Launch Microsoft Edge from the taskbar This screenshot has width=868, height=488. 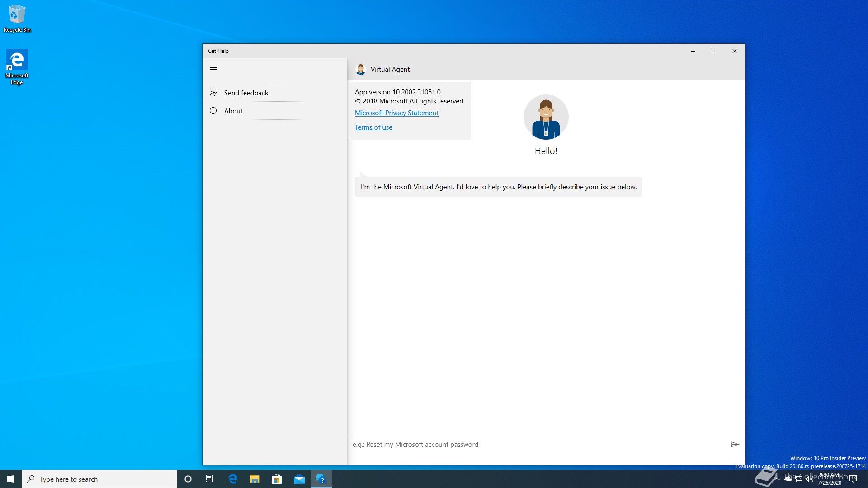point(233,479)
